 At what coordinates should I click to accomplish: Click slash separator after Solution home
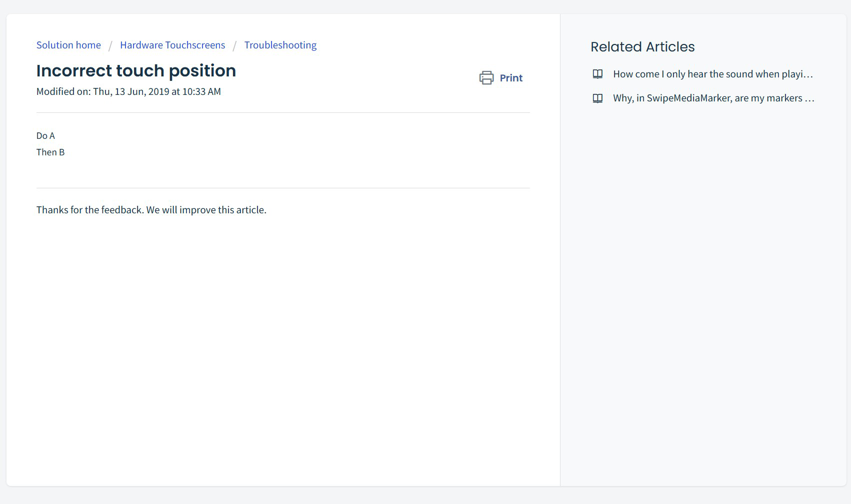[x=110, y=46]
